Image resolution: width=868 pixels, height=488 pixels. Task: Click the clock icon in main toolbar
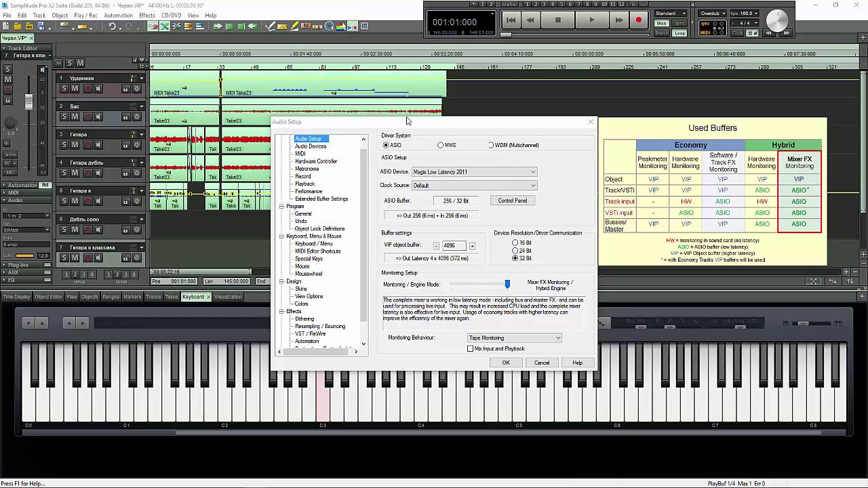(330, 26)
